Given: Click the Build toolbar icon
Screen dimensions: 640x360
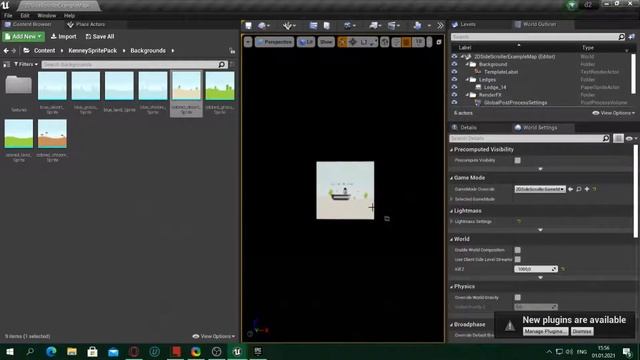Looking at the screenshot, I should click(x=417, y=26).
